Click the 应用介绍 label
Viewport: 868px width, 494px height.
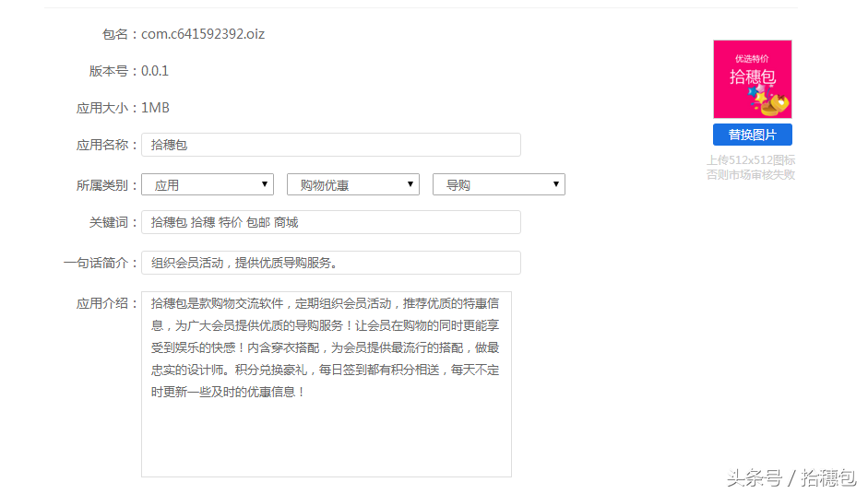pyautogui.click(x=107, y=303)
